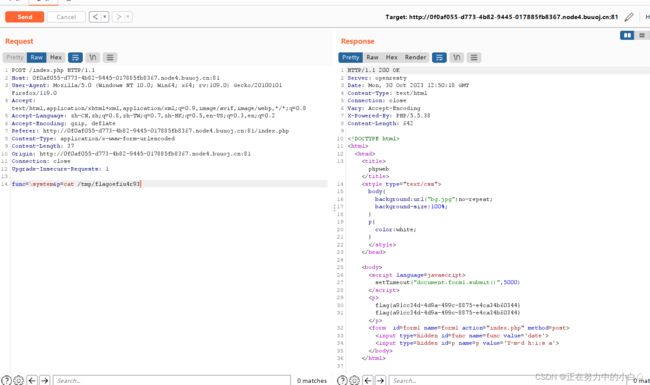Open Request panel hamburger options menu
650x385 pixels.
coord(110,57)
